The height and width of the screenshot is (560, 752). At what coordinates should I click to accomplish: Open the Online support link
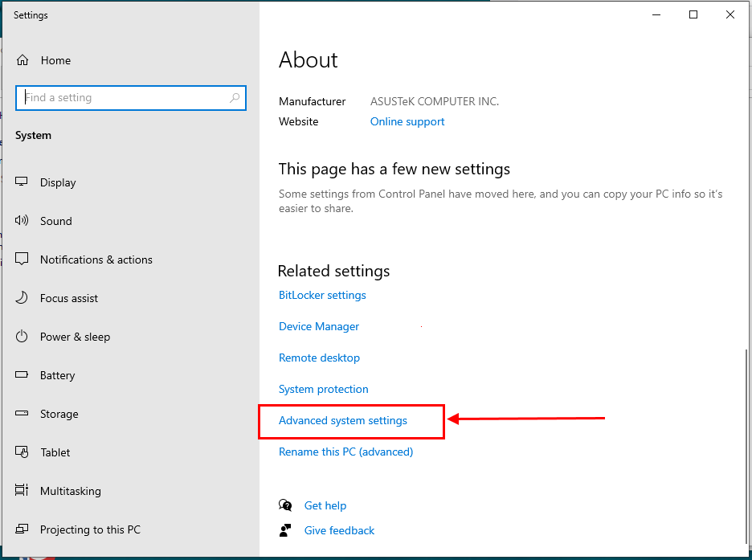pos(407,122)
